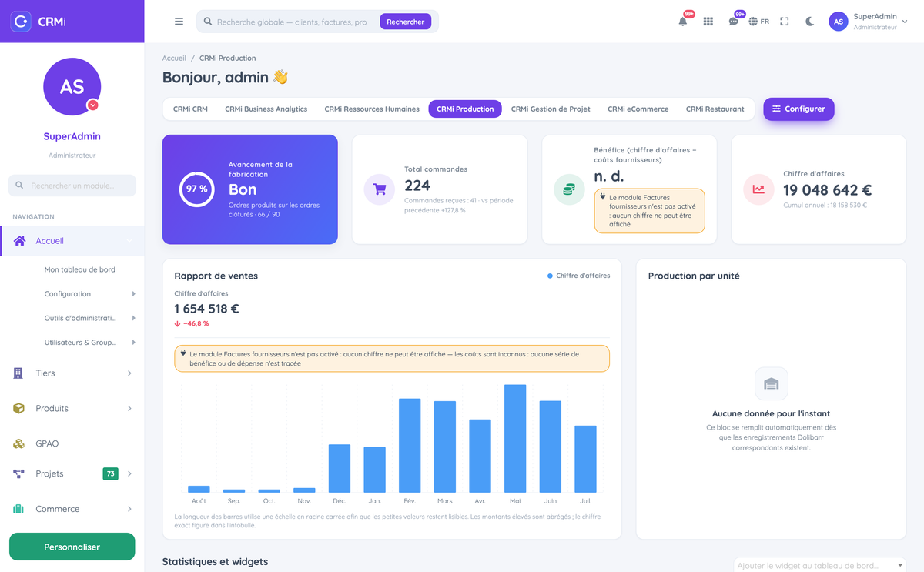The image size is (924, 572).
Task: Click the Rechercher button
Action: 406,22
